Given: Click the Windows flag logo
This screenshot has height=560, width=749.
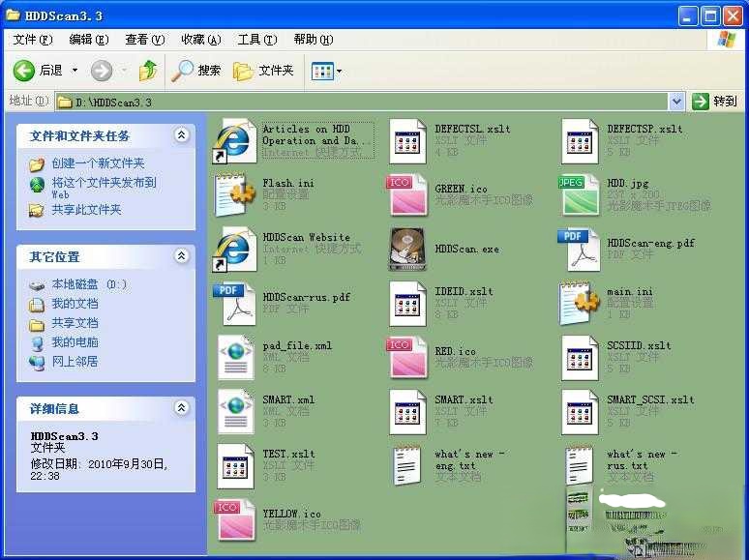Looking at the screenshot, I should (x=727, y=40).
